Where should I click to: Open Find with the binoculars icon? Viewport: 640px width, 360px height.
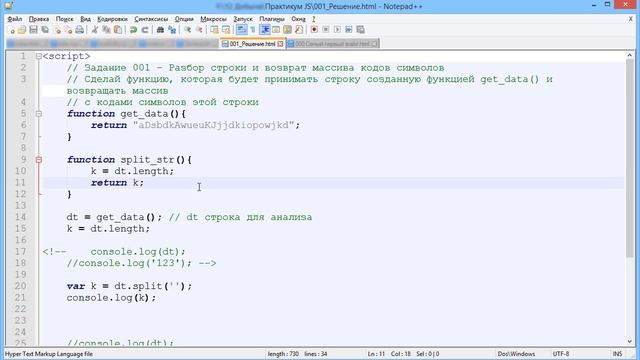pos(160,30)
